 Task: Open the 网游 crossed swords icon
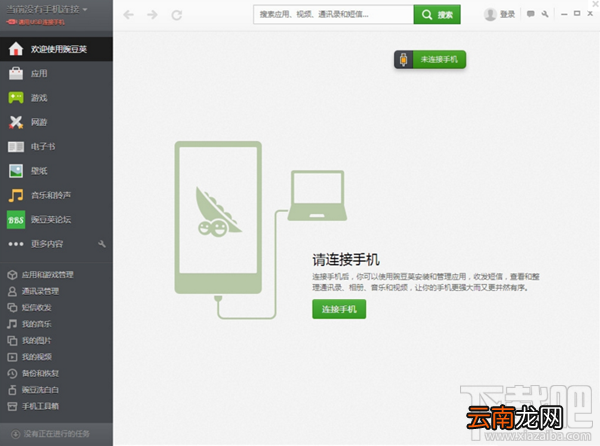[16, 122]
